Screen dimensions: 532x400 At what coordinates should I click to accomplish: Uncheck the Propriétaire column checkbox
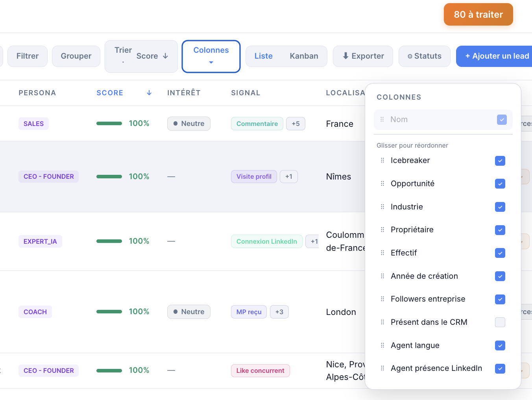coord(500,230)
